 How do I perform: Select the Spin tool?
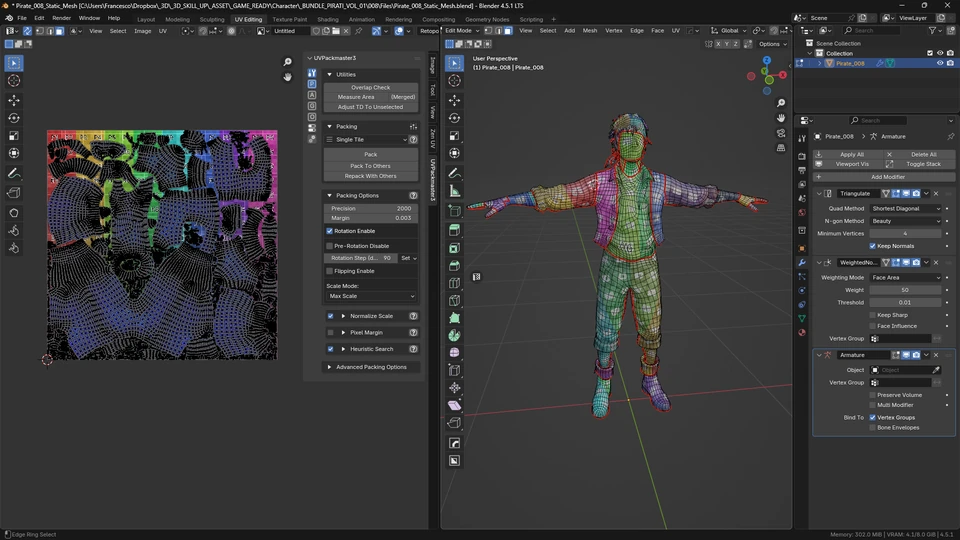tap(454, 336)
